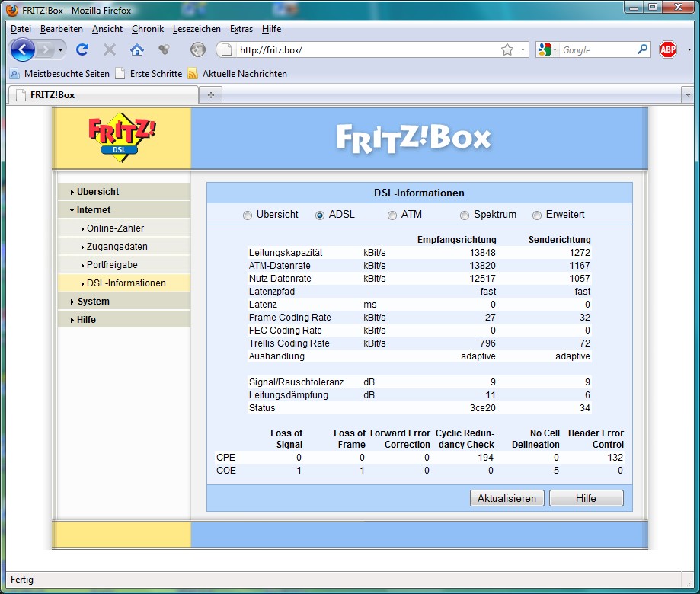
Task: Select the Spektrum radio button
Action: [x=465, y=216]
